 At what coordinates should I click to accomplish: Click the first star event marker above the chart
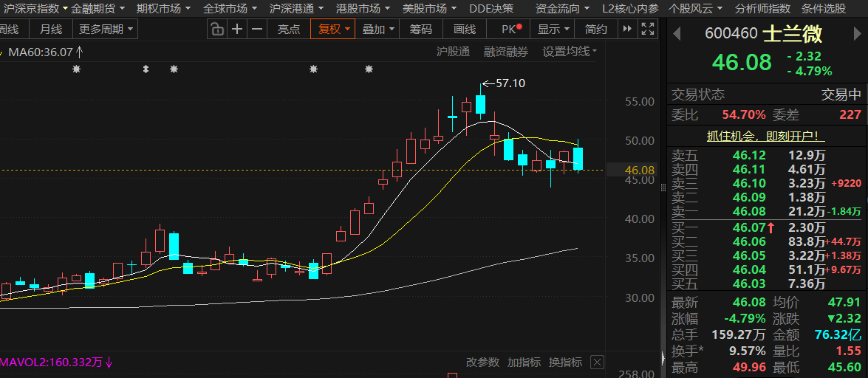click(x=76, y=69)
